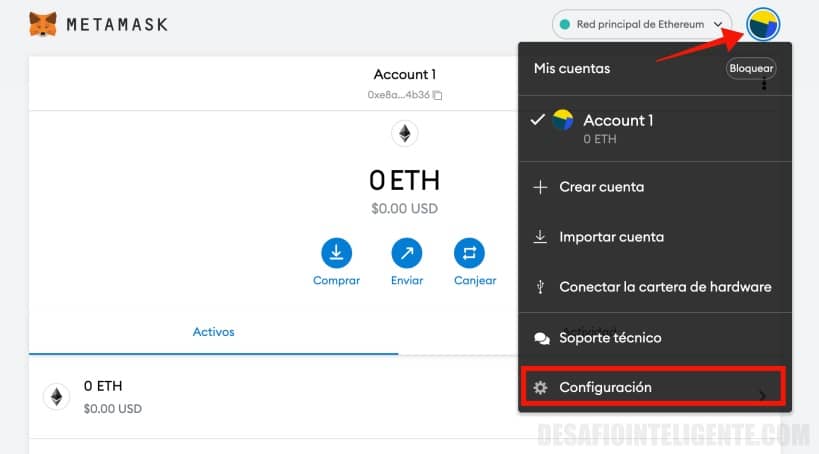The width and height of the screenshot is (819, 454).
Task: Choose Importar cuenta from the menu
Action: (x=655, y=237)
